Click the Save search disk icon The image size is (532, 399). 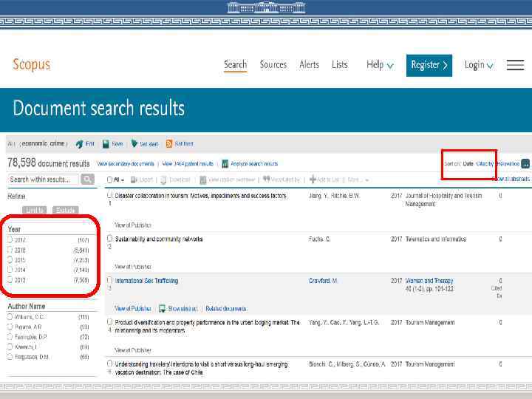[x=106, y=144]
